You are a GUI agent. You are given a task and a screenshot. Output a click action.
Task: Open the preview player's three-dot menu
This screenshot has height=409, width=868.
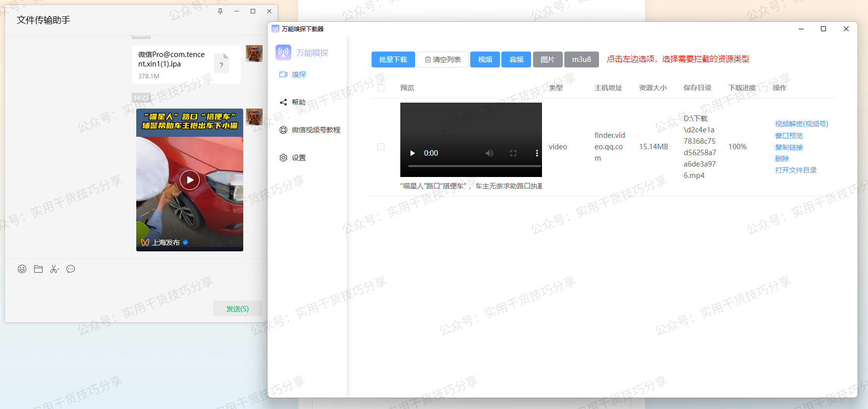[x=537, y=153]
